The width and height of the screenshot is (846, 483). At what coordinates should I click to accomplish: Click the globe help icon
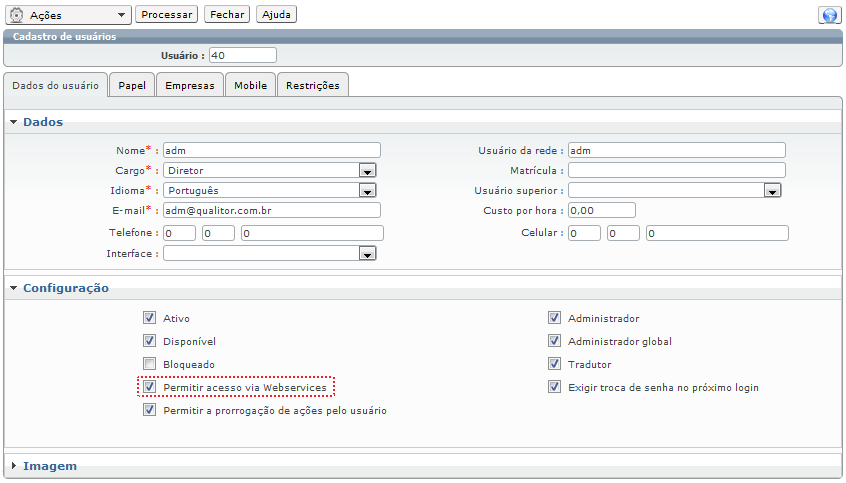pyautogui.click(x=828, y=15)
